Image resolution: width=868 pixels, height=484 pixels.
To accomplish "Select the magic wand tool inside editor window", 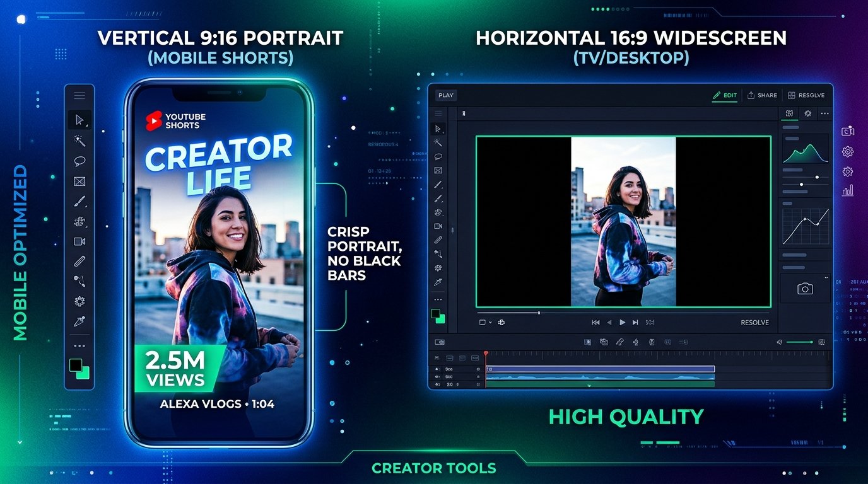I will click(438, 143).
